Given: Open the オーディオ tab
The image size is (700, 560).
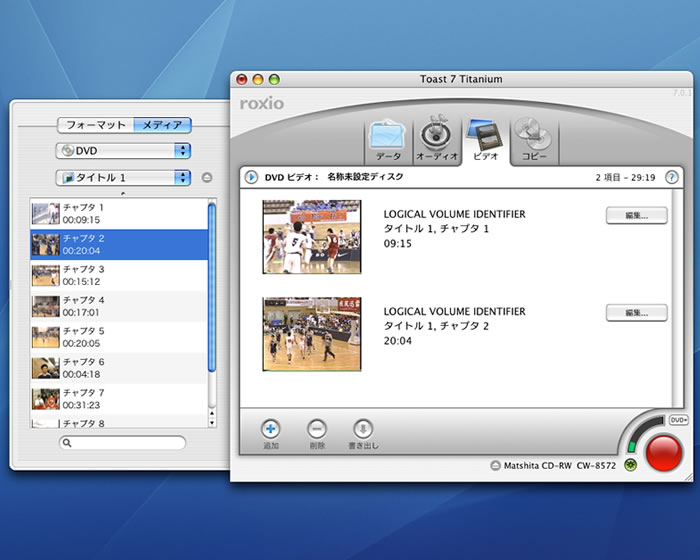Looking at the screenshot, I should pyautogui.click(x=436, y=141).
